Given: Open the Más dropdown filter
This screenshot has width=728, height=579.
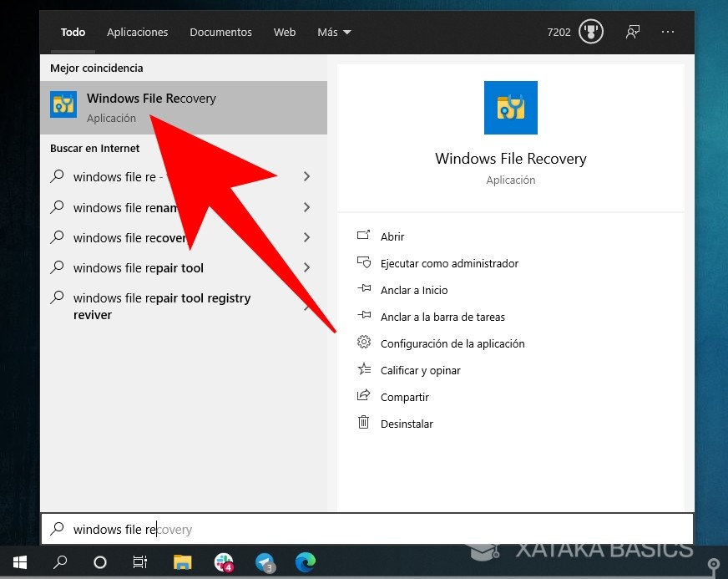Looking at the screenshot, I should [x=334, y=32].
